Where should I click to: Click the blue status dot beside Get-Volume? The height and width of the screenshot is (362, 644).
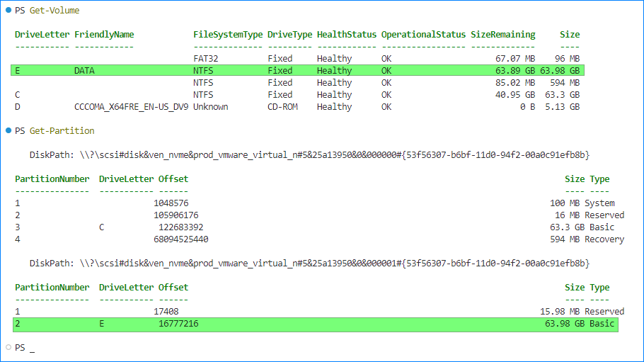(x=8, y=11)
